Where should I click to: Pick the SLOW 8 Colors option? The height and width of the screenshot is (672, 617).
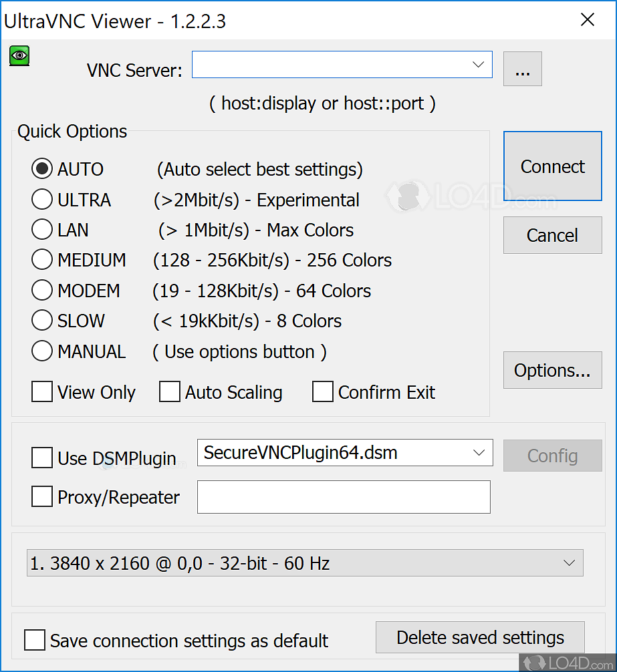(42, 321)
